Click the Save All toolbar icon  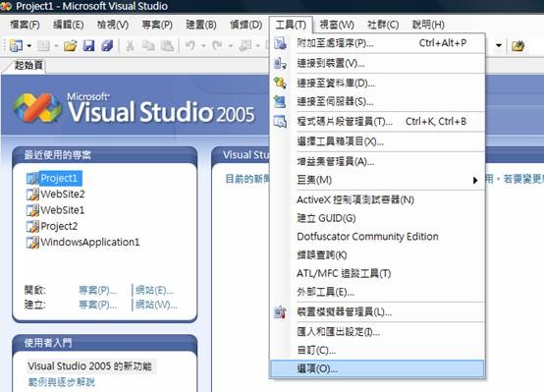tap(107, 45)
